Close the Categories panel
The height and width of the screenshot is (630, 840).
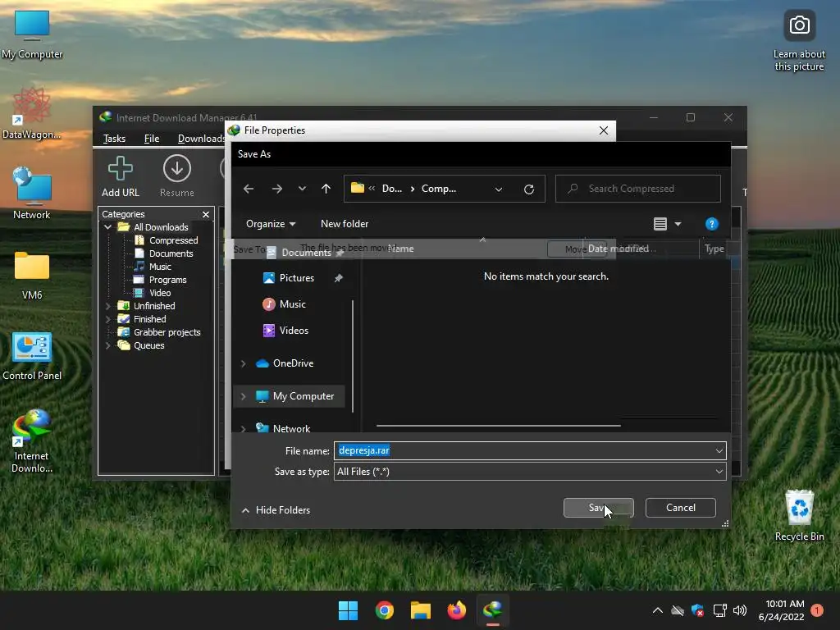[206, 214]
